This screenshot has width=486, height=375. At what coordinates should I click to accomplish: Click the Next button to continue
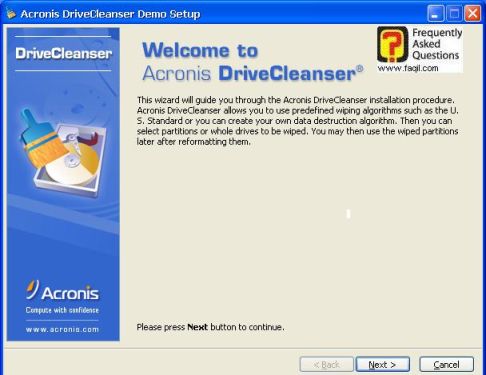coord(383,364)
